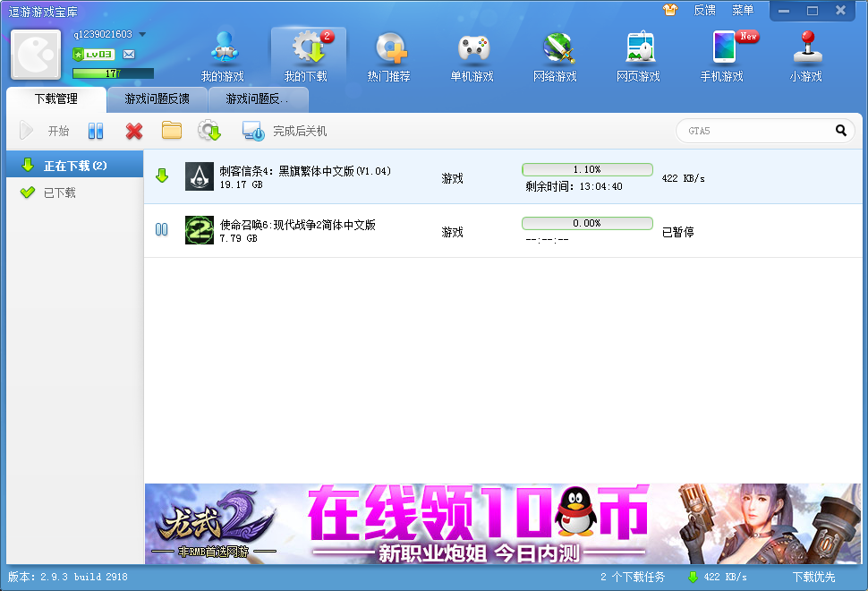Click username q1239021603
868x591 pixels.
[x=103, y=34]
